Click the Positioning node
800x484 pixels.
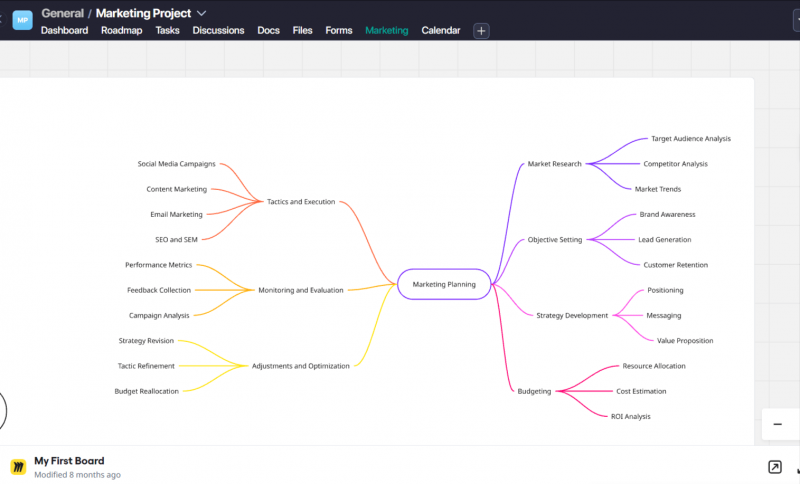coord(665,290)
